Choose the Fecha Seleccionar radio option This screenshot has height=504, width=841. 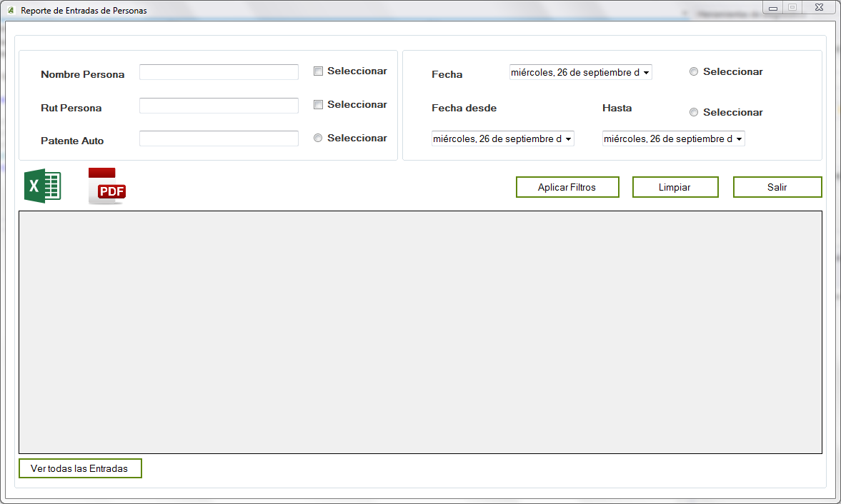coord(694,72)
